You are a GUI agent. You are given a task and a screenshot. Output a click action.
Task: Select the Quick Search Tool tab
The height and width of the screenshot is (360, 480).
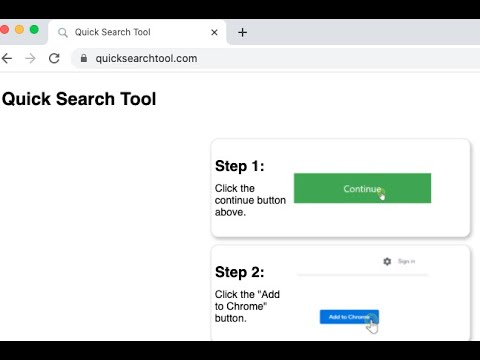point(137,32)
